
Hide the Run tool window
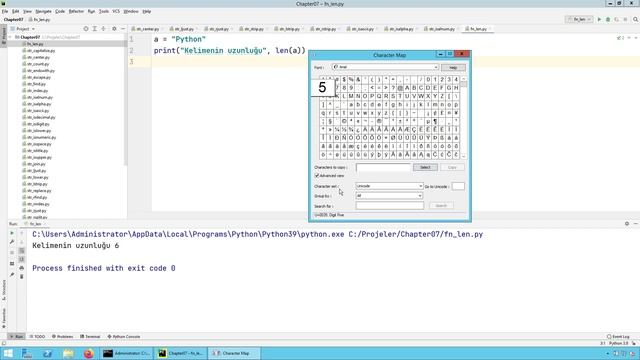(636, 224)
